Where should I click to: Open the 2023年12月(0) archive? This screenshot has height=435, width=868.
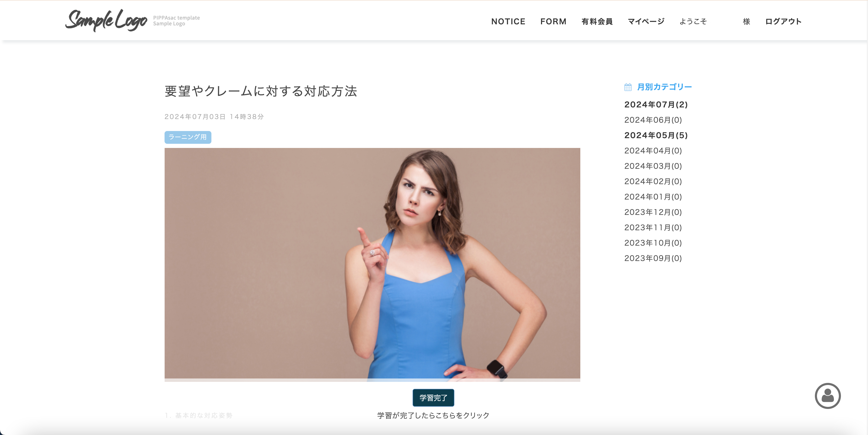[653, 212]
